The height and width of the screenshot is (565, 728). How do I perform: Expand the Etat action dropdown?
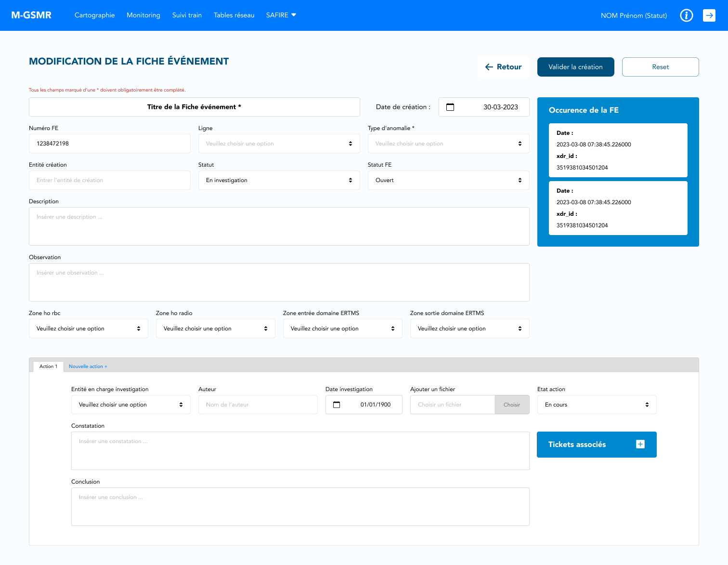(597, 405)
